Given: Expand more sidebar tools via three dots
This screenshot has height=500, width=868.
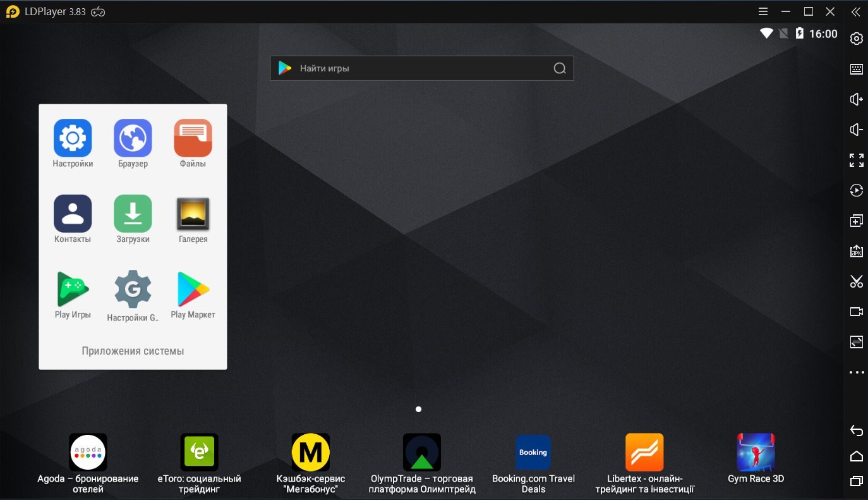Looking at the screenshot, I should pos(856,372).
